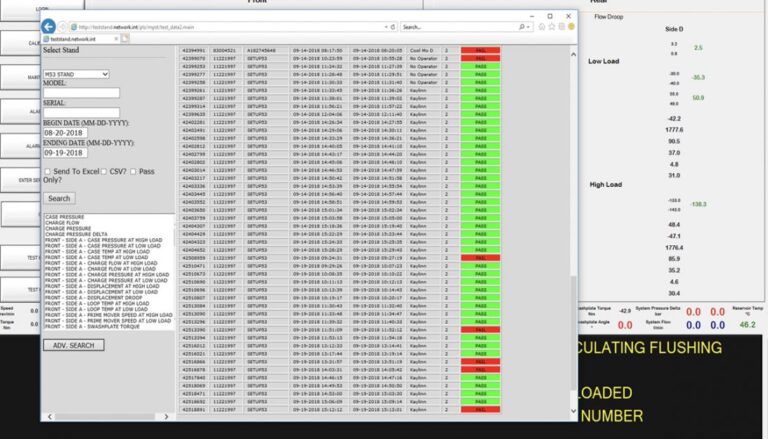Enable Send To Excel checkbox

[48, 171]
